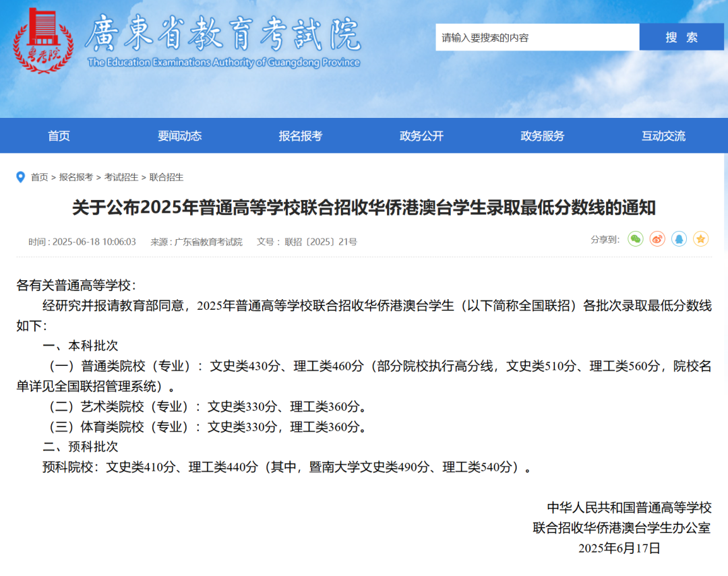Click the signature 中华人民共和国普通高等学校
728x576 pixels.
coord(629,508)
